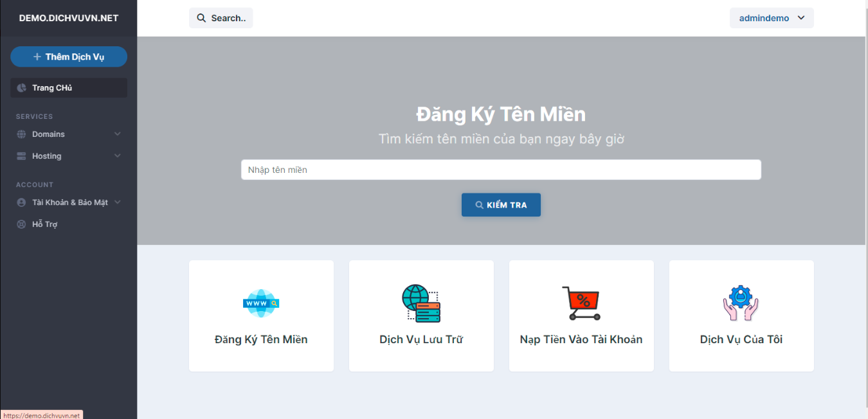The width and height of the screenshot is (868, 419).
Task: Click the pie chart icon beside Trang Chủ
Action: coord(21,88)
